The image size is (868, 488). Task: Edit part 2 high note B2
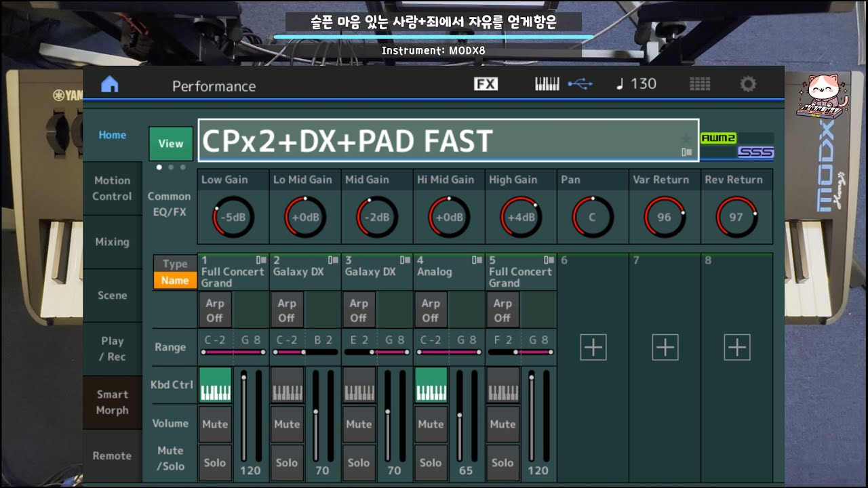coord(323,340)
